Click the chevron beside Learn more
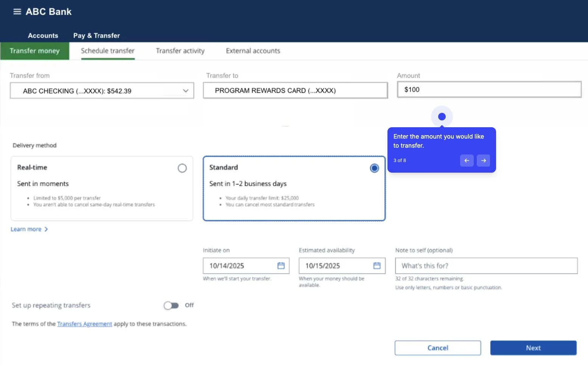 click(46, 229)
